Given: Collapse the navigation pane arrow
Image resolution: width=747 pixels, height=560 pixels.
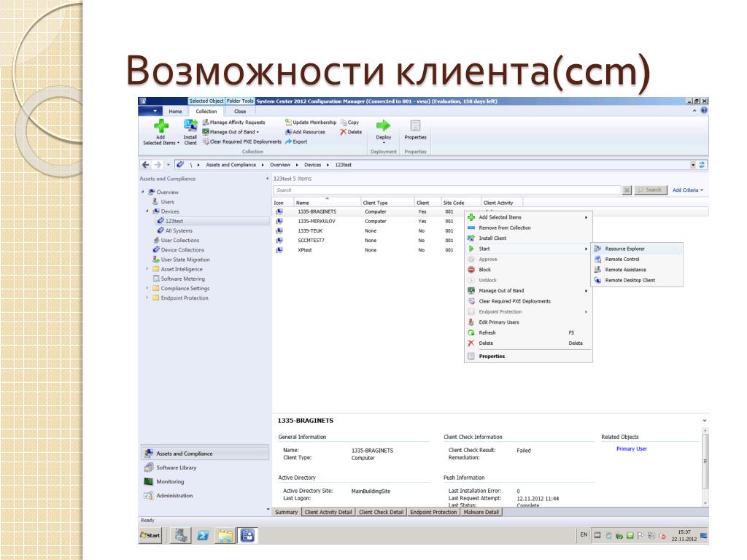Looking at the screenshot, I should click(x=267, y=179).
